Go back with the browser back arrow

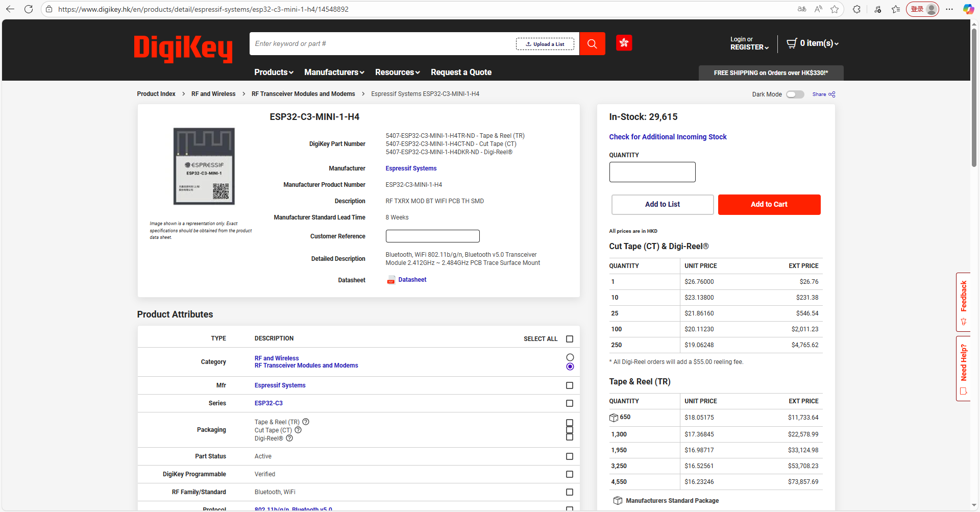coord(10,9)
